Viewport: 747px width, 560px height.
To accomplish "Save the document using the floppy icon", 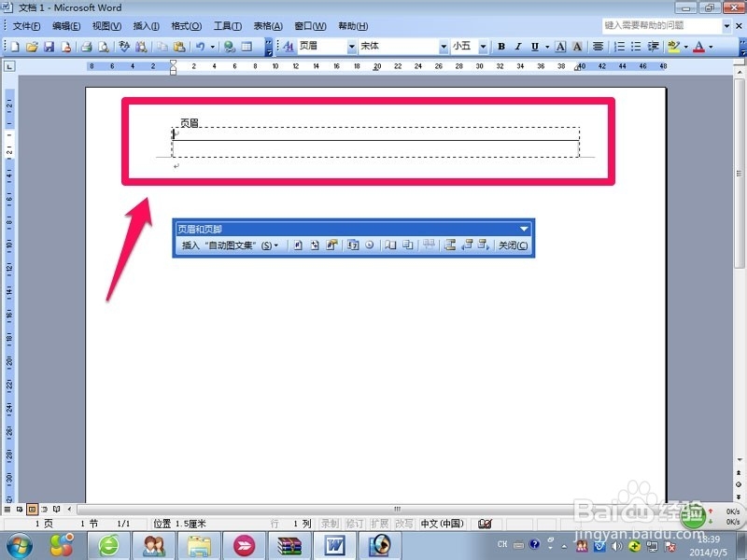I will pos(49,47).
